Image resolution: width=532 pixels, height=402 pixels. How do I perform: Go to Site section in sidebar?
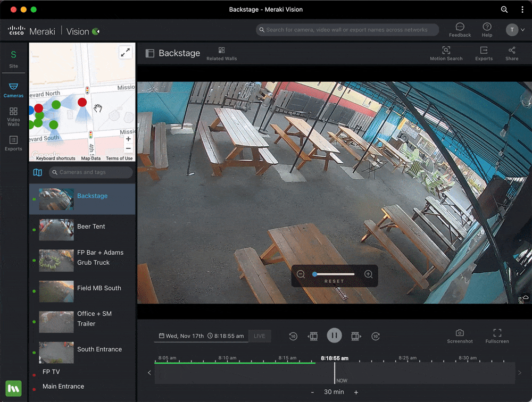point(13,58)
